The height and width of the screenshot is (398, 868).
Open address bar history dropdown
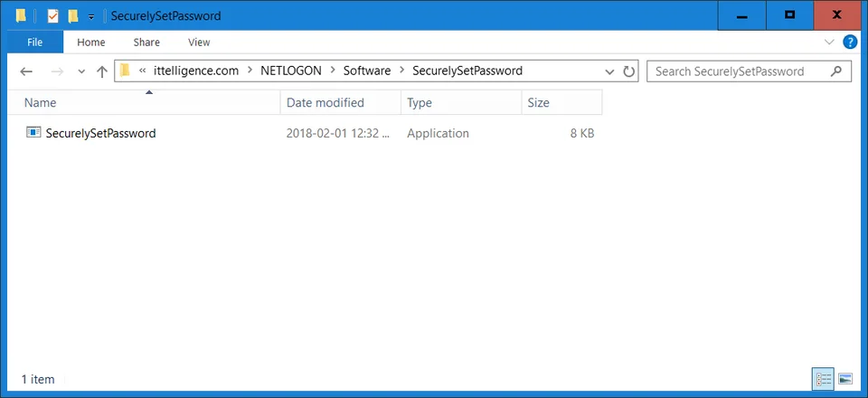click(x=609, y=71)
